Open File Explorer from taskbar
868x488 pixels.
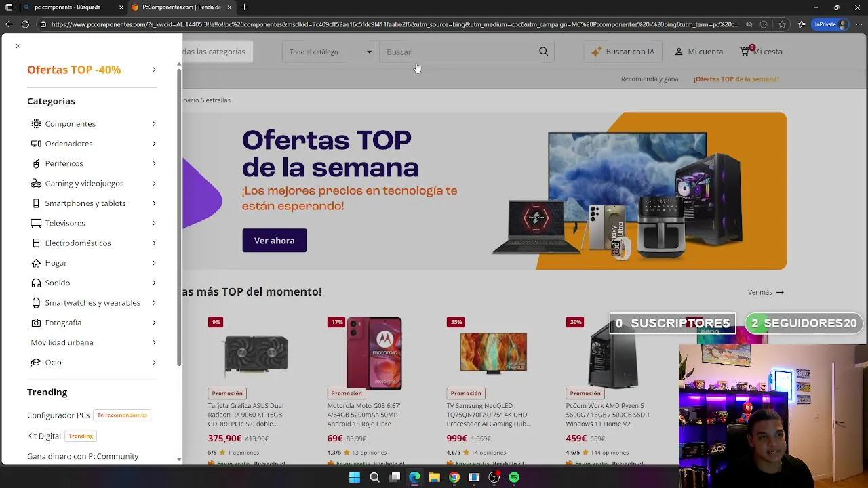click(434, 478)
